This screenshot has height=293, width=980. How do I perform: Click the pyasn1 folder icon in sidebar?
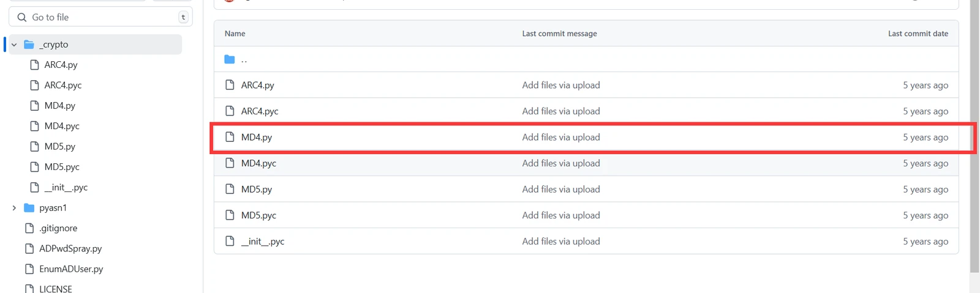29,208
